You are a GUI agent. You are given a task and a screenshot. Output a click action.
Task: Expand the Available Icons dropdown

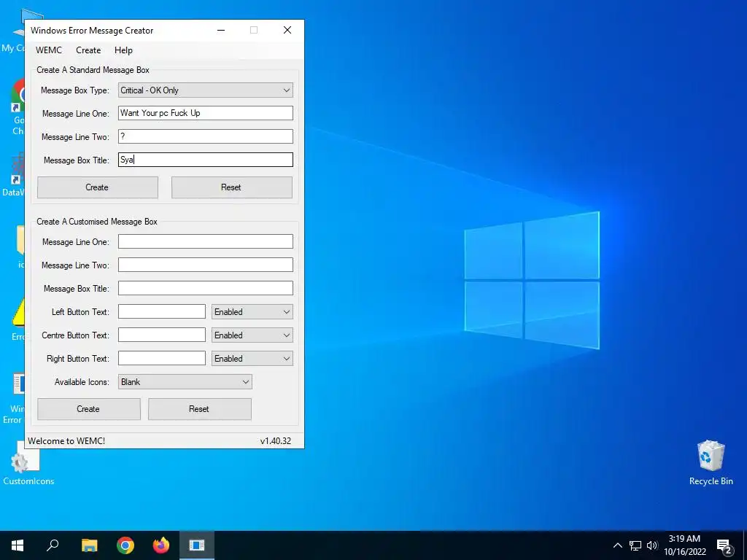(x=185, y=382)
